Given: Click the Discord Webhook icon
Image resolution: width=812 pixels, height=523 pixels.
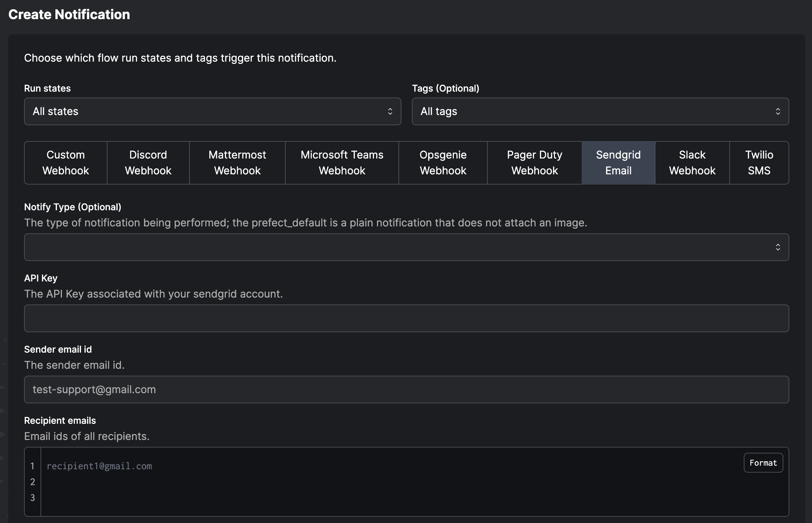Looking at the screenshot, I should coord(148,162).
